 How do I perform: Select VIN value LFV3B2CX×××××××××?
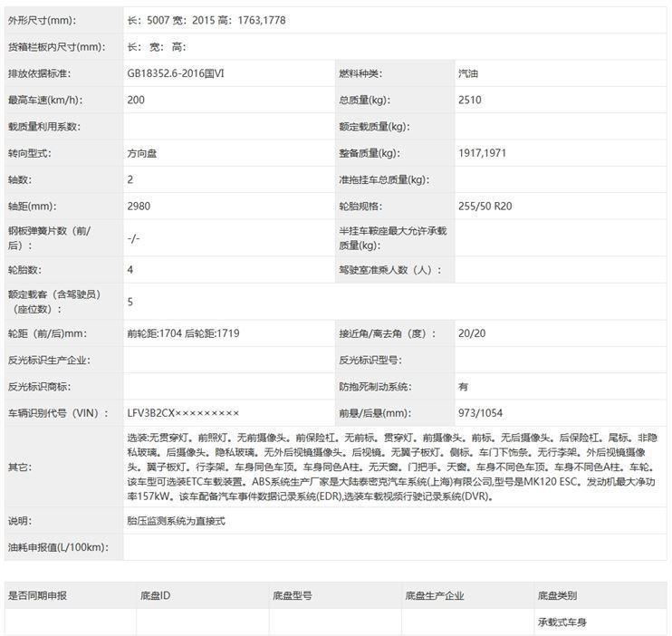pyautogui.click(x=183, y=413)
